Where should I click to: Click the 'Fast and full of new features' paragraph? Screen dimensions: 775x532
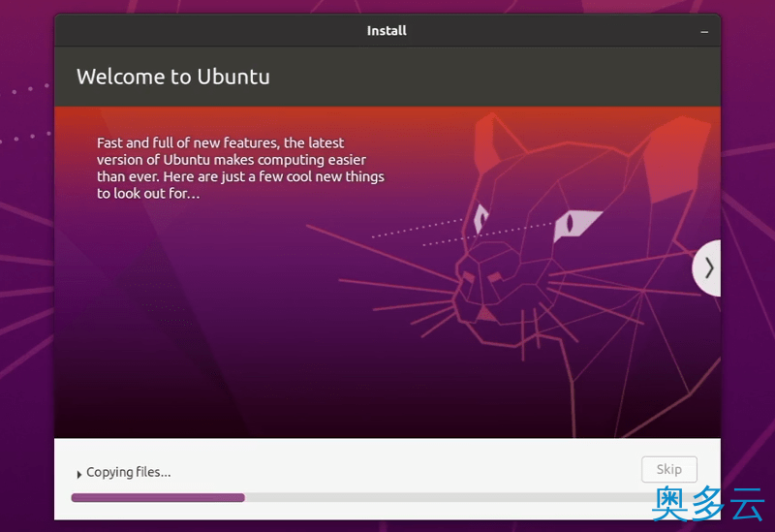point(240,168)
